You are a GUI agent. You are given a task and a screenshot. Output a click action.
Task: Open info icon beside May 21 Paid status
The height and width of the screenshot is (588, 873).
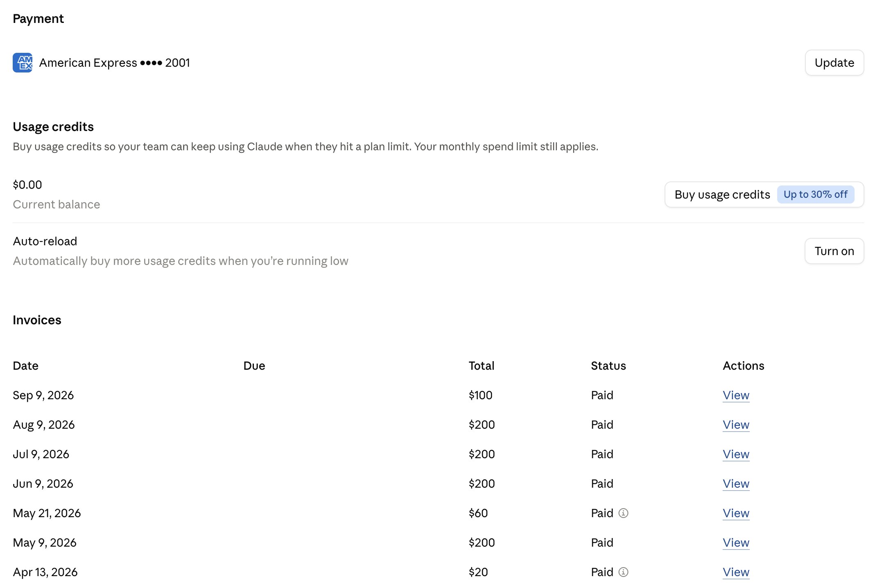pyautogui.click(x=623, y=513)
